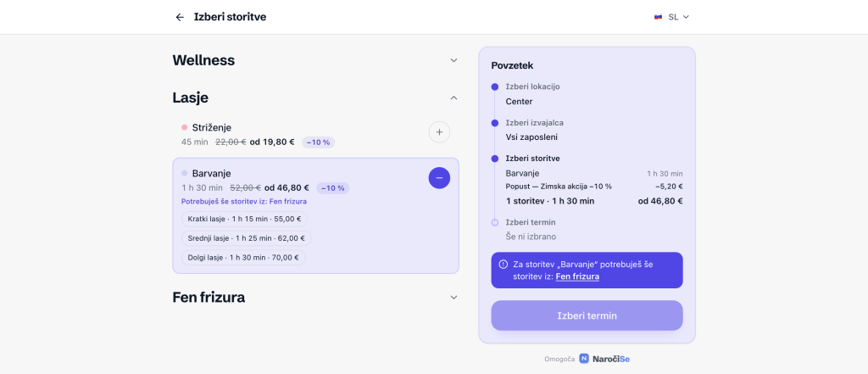Select Kratki lasje 55,00 € option
Viewport: 868px width, 374px height.
tap(245, 219)
